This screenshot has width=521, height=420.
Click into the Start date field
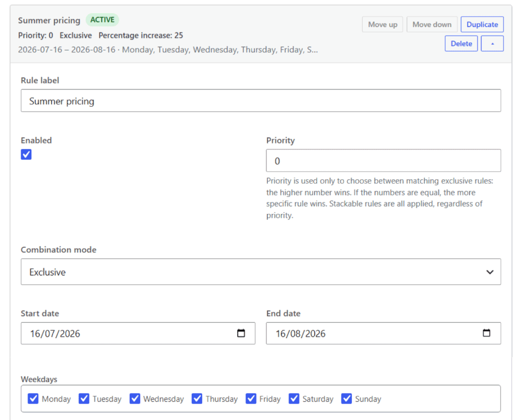(138, 333)
